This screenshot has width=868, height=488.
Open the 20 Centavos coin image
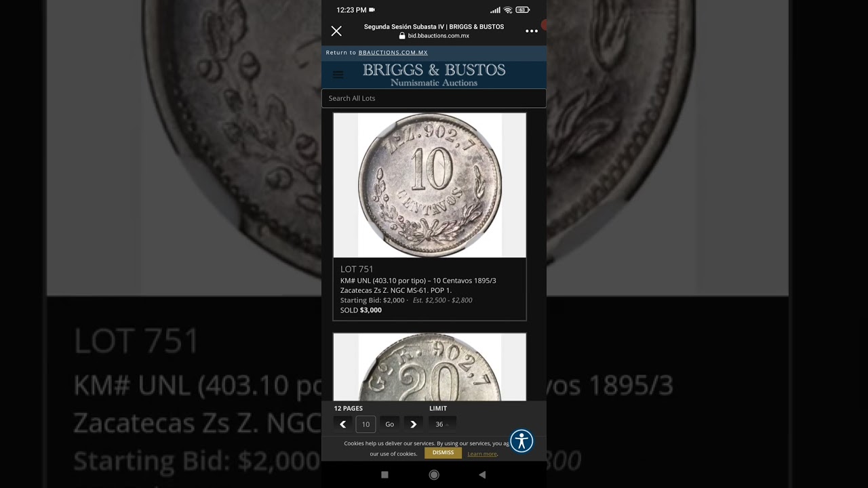coord(429,367)
